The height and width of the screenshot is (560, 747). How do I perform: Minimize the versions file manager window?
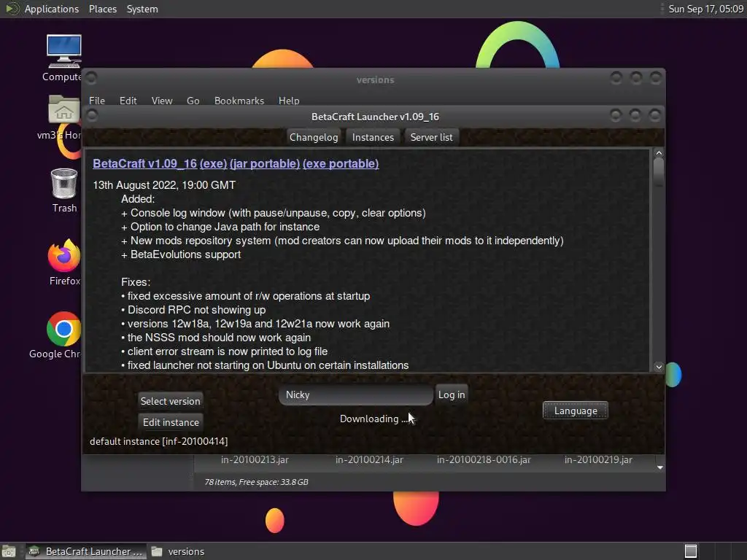(616, 77)
